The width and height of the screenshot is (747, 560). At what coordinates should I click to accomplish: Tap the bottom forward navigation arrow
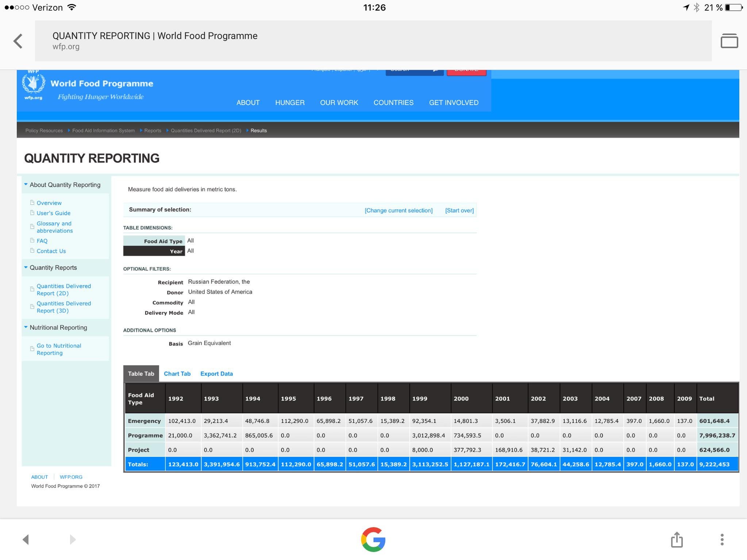(x=73, y=540)
